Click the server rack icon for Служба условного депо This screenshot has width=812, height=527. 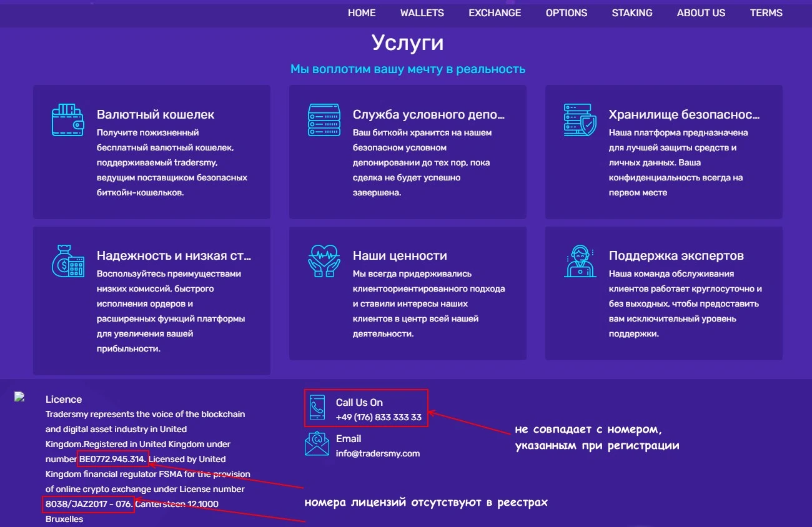click(x=324, y=119)
